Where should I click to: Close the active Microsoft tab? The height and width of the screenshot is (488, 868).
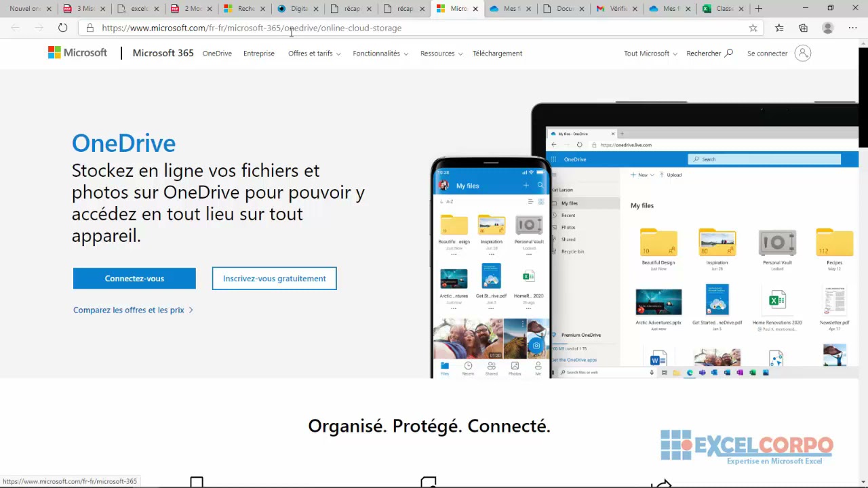475,9
